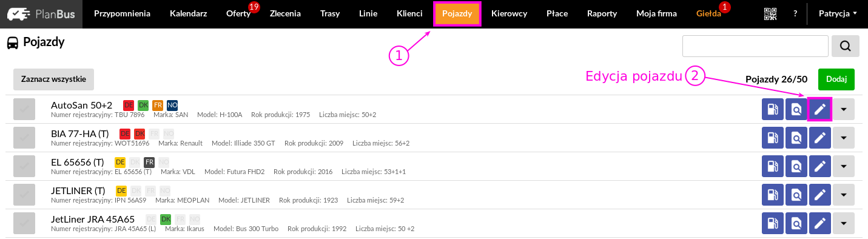Screen dimensions: 868x239
Task: Open the dropdown arrow for JETLINER (T)
Action: coord(844,195)
